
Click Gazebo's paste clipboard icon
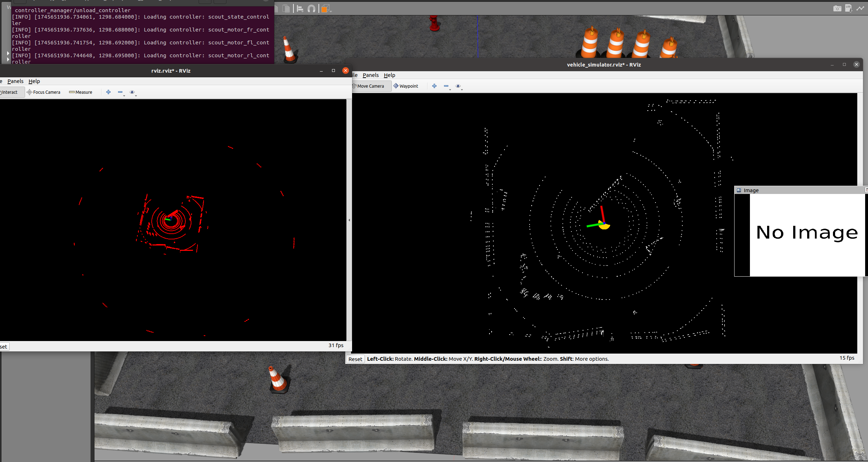286,9
